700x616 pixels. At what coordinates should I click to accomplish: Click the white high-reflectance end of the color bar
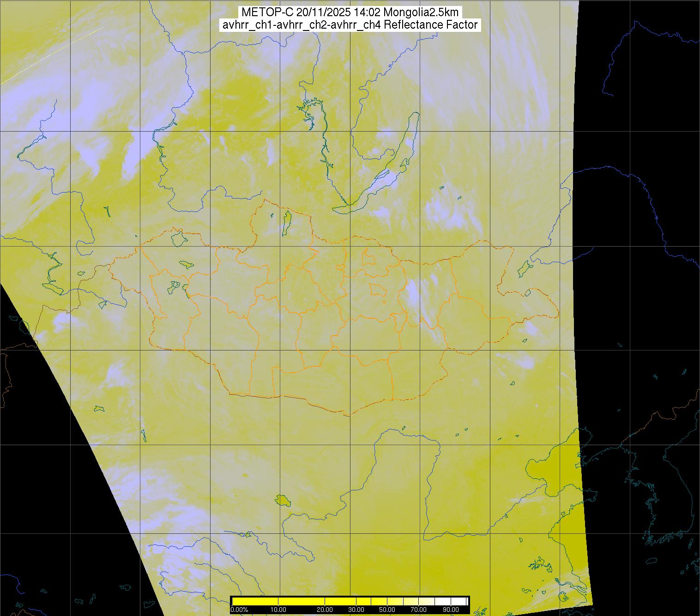[x=459, y=601]
